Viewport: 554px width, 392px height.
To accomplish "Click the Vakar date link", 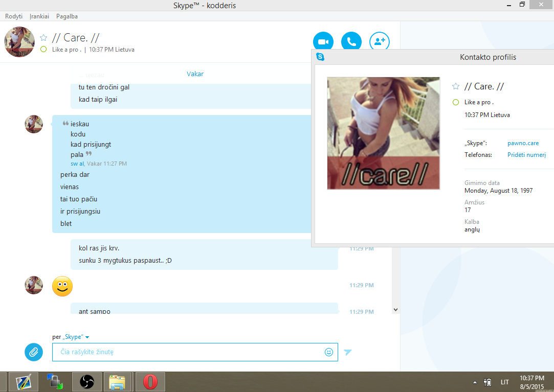I will [195, 74].
